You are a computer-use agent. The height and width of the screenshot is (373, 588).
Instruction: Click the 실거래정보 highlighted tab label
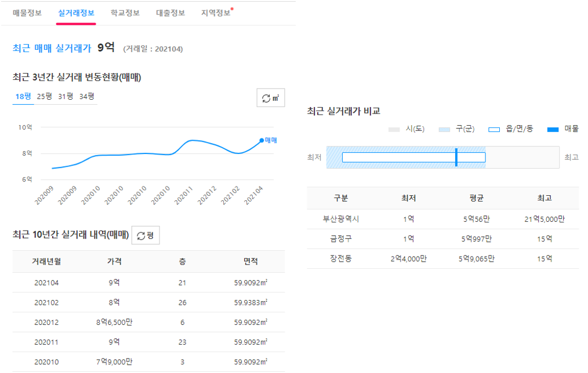click(x=74, y=13)
